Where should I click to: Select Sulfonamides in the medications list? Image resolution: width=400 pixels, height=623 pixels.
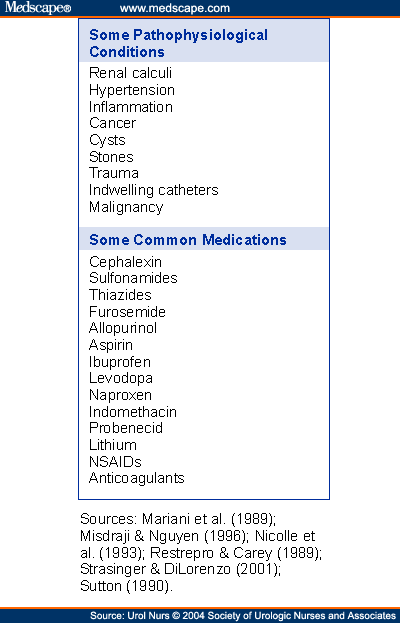tap(133, 278)
